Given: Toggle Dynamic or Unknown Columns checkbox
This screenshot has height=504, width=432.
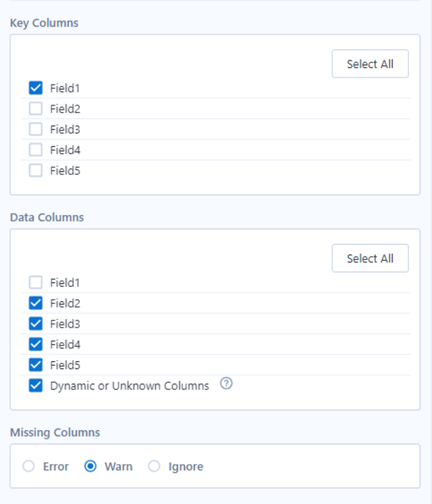Looking at the screenshot, I should click(x=36, y=386).
